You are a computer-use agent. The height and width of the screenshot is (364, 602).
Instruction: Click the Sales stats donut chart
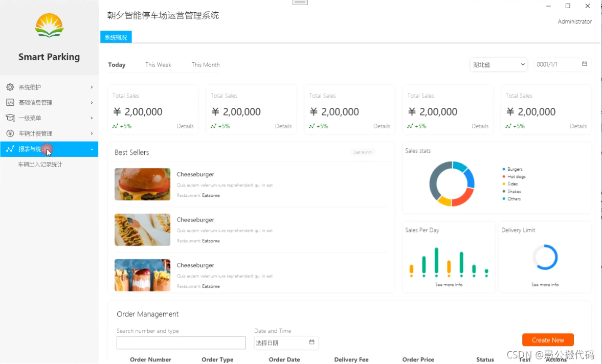[x=452, y=184]
